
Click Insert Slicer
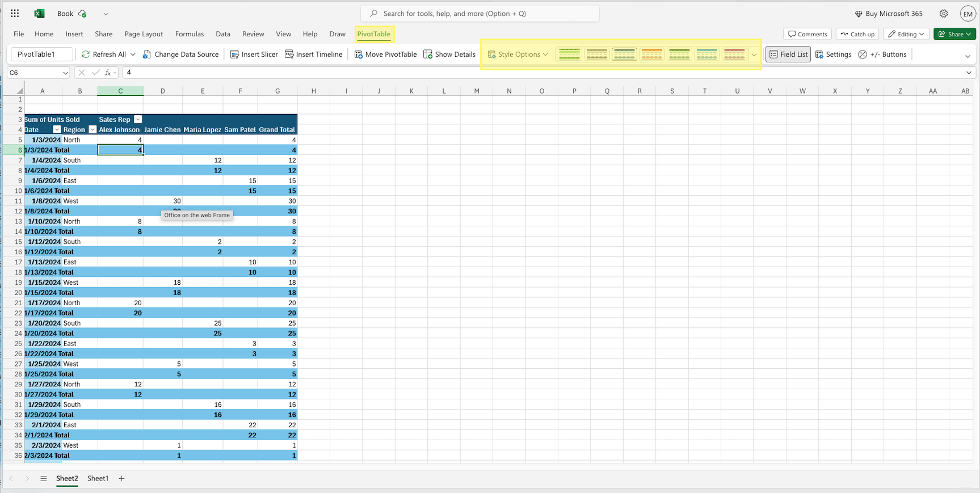pyautogui.click(x=254, y=54)
